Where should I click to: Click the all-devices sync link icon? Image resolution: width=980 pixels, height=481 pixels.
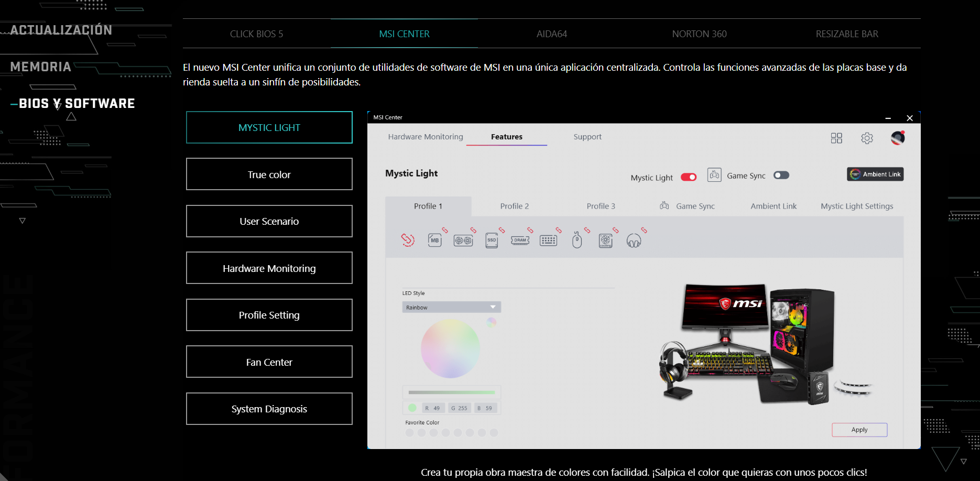[x=408, y=240]
